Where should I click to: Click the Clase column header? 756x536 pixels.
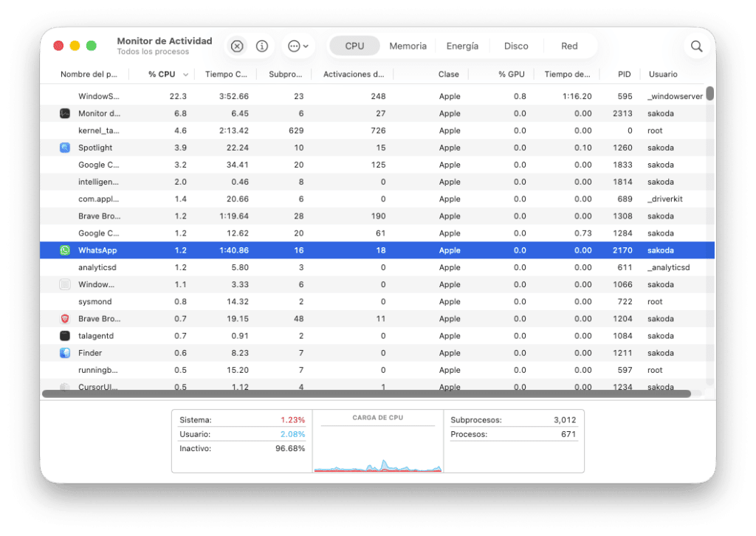(x=449, y=74)
